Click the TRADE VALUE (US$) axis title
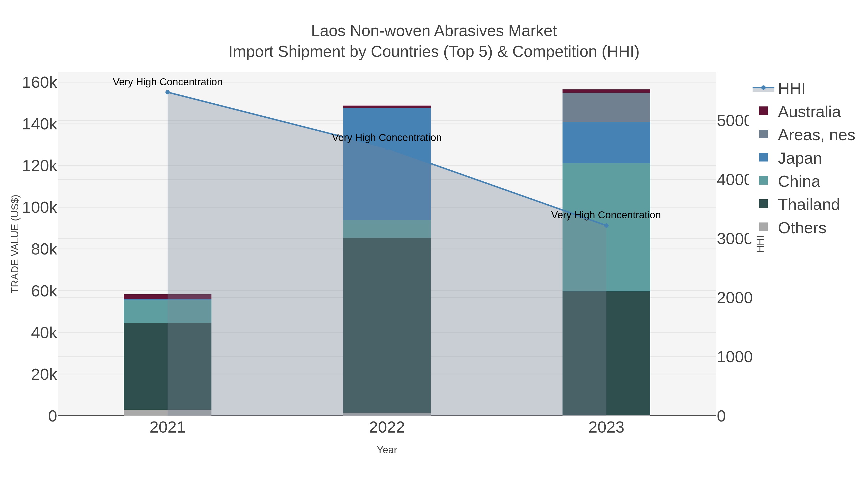The image size is (868, 488). (15, 244)
